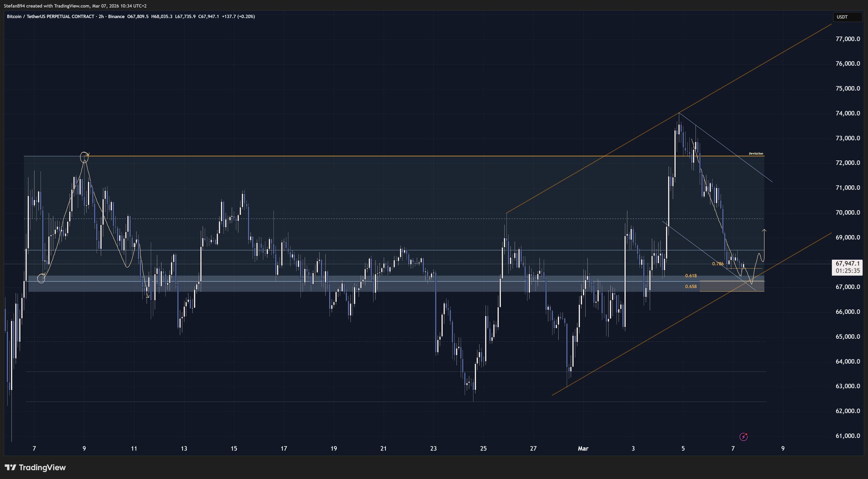Click the TradingView logo at bottom left
868x479 pixels.
tap(36, 468)
